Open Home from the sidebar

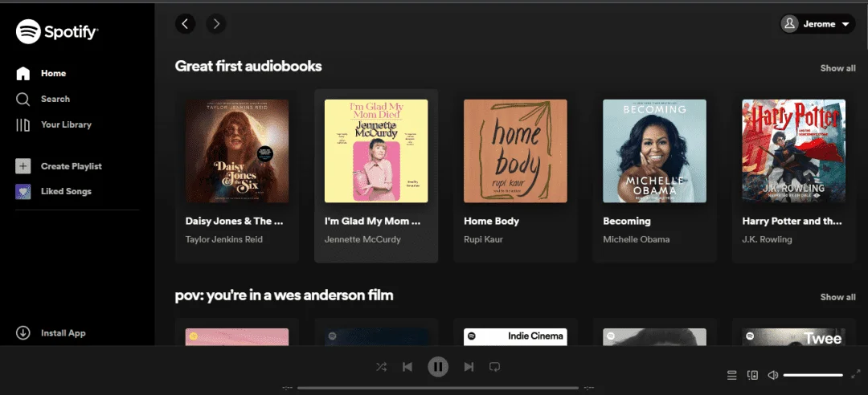[x=41, y=73]
